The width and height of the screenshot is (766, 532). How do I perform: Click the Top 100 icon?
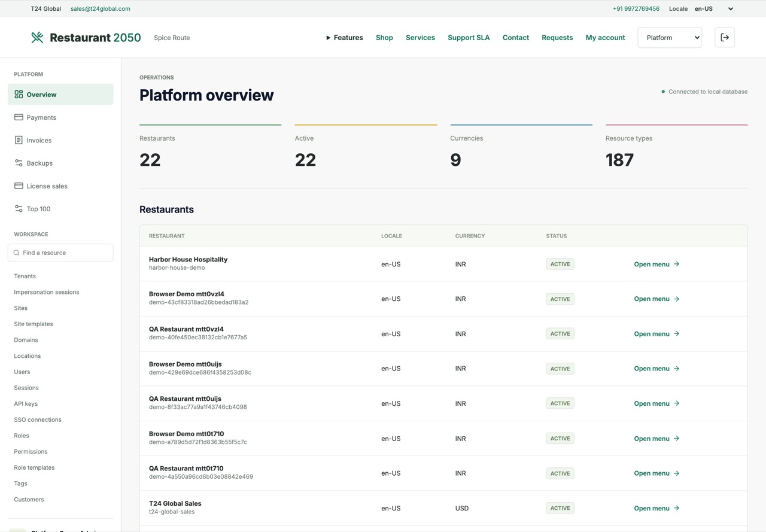tap(19, 209)
